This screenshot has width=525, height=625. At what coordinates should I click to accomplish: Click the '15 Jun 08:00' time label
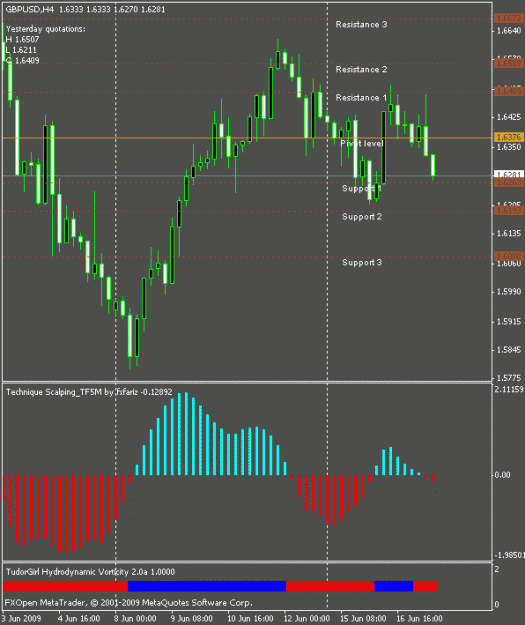pyautogui.click(x=363, y=619)
